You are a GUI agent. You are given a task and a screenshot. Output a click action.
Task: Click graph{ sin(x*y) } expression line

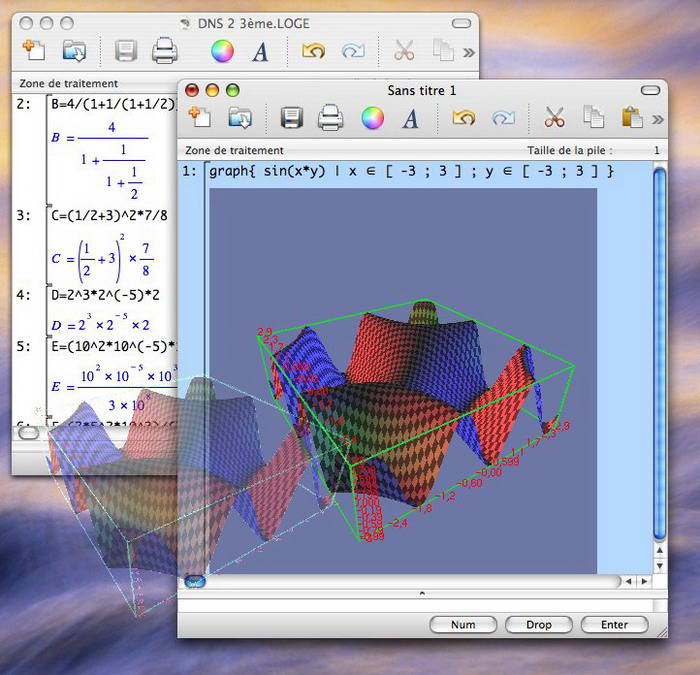(x=411, y=171)
